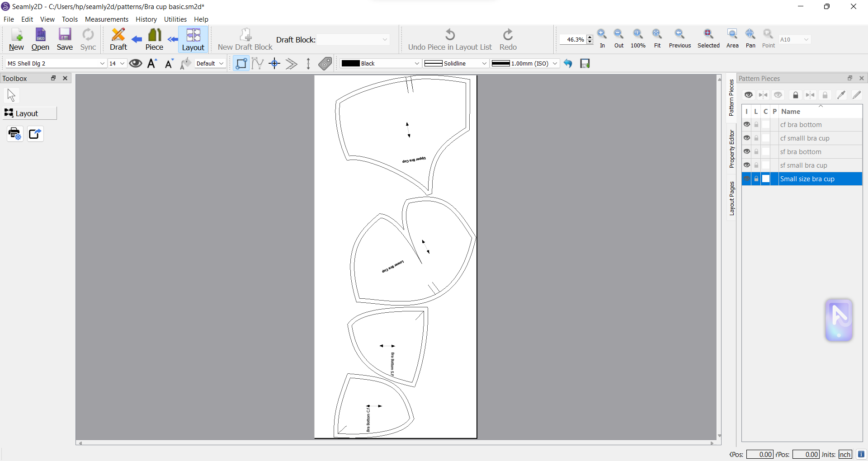
Task: Open the MS Shell Dlg 2 font dropdown
Action: pos(56,63)
